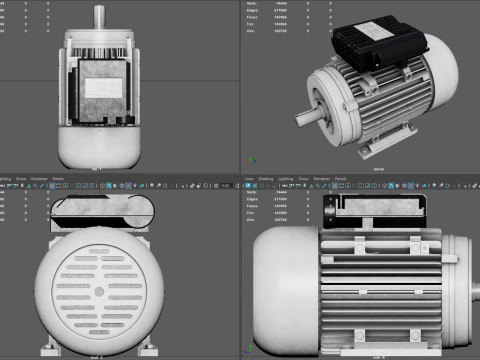Image resolution: width=480 pixels, height=360 pixels.
Task: Click Safe Action icon in front panel
Action: pyautogui.click(x=85, y=186)
